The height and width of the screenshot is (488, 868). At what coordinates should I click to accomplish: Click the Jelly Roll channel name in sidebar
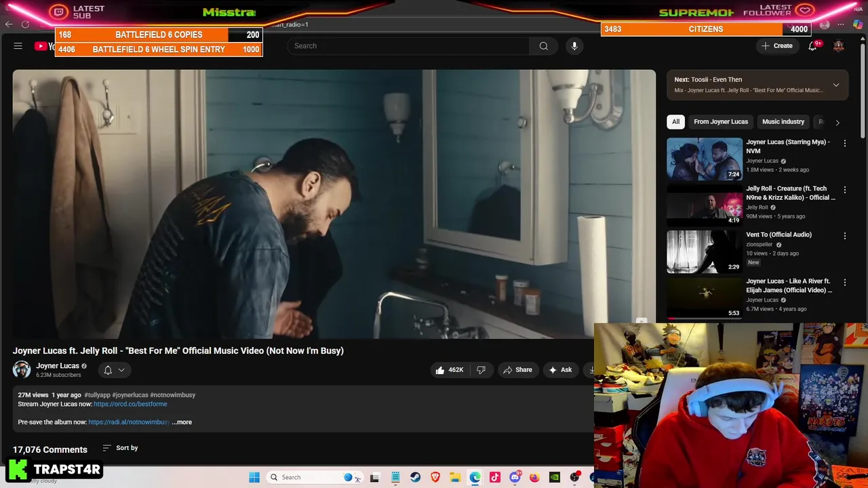757,207
